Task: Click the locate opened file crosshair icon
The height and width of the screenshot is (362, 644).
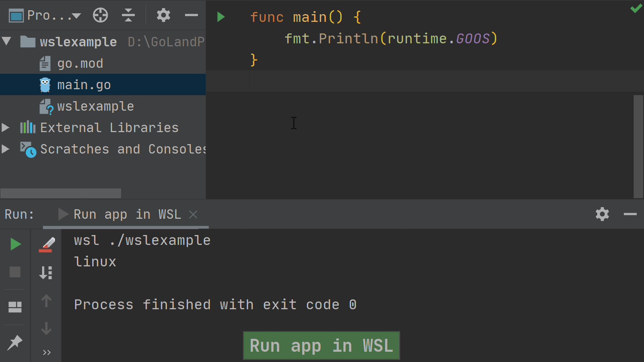Action: (100, 15)
